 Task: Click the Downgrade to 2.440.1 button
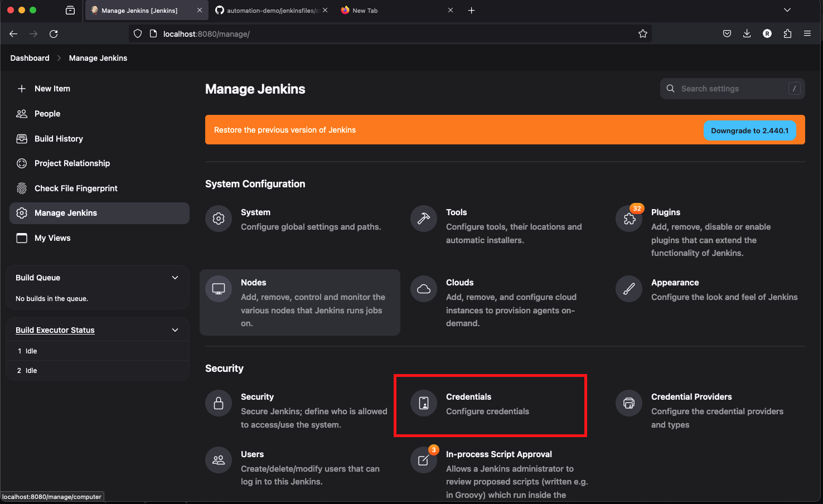[x=749, y=130]
